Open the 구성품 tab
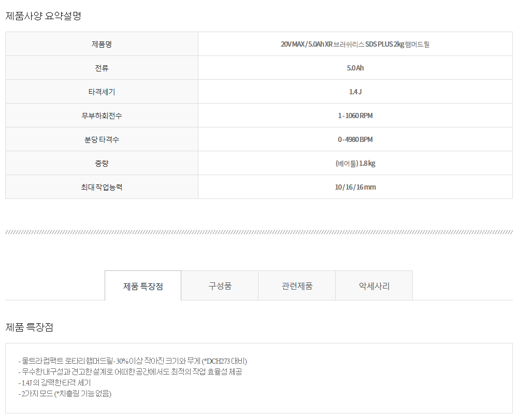Image resolution: width=532 pixels, height=416 pixels. (220, 286)
